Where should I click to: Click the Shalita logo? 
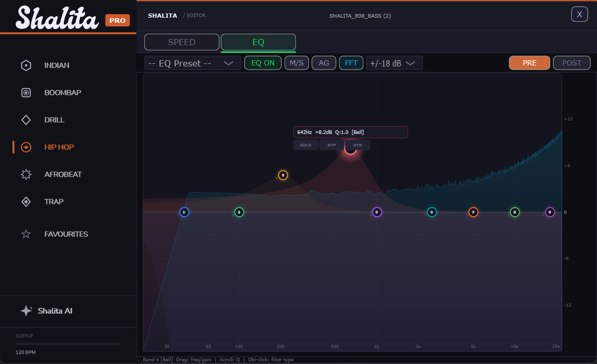pos(57,18)
